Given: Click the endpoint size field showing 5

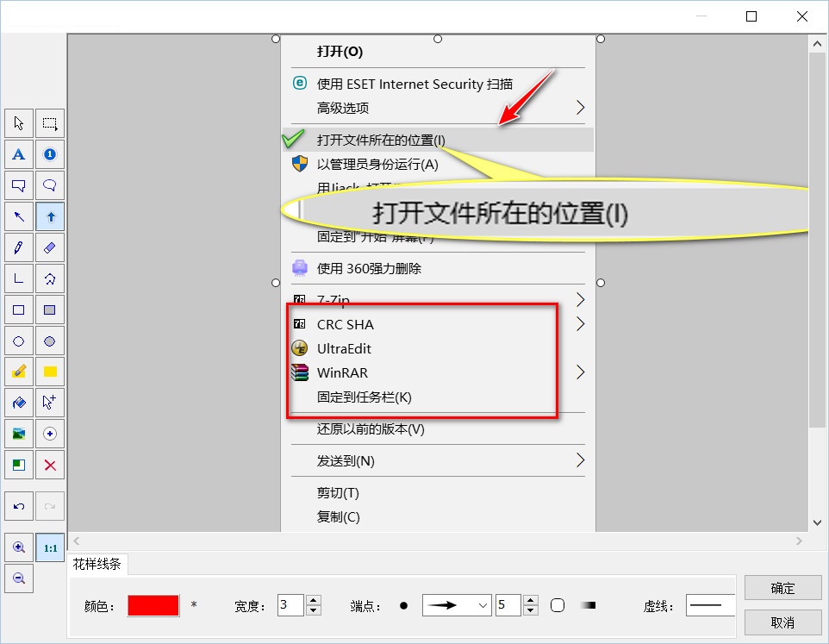Looking at the screenshot, I should pos(508,605).
